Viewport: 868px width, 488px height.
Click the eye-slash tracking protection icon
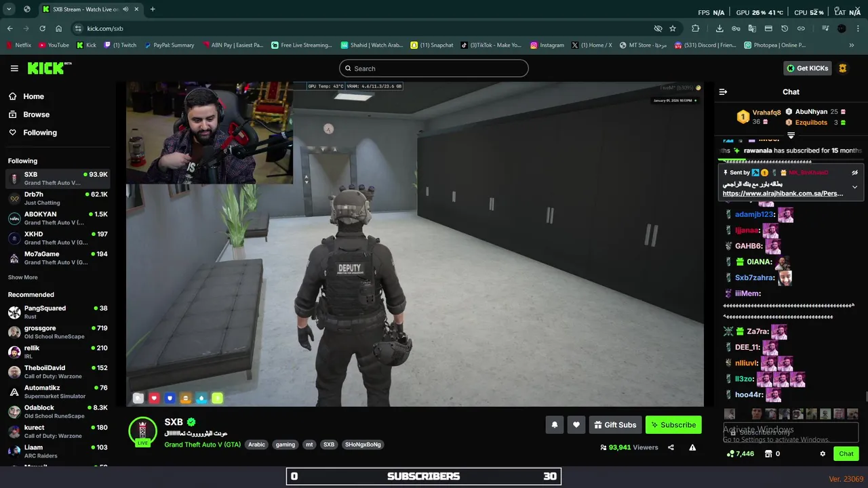click(658, 28)
